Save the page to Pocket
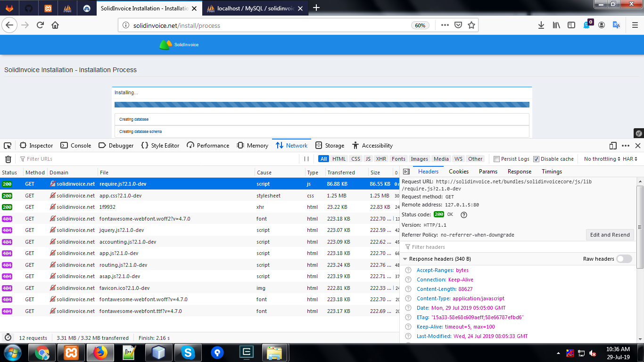 pyautogui.click(x=458, y=25)
